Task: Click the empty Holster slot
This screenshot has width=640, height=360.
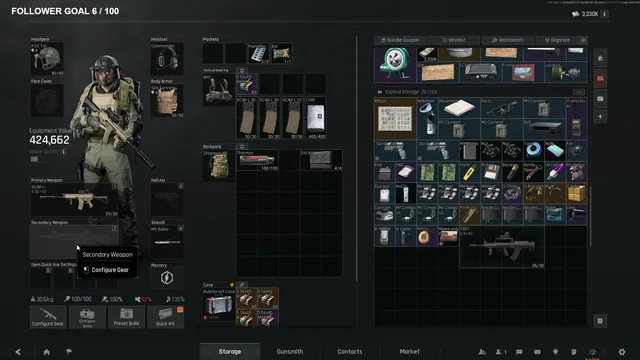Action: pyautogui.click(x=167, y=200)
